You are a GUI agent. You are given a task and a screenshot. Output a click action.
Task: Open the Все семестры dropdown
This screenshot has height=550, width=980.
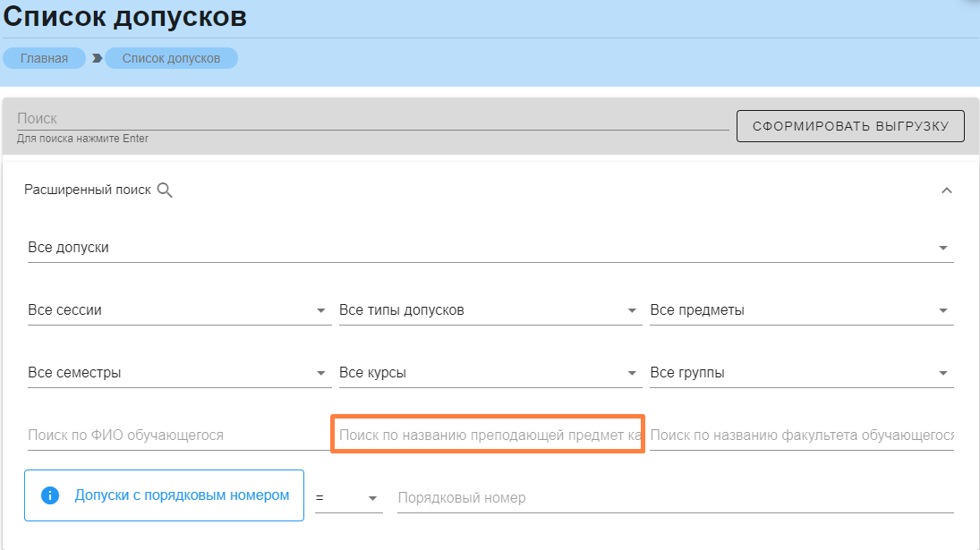pos(179,373)
